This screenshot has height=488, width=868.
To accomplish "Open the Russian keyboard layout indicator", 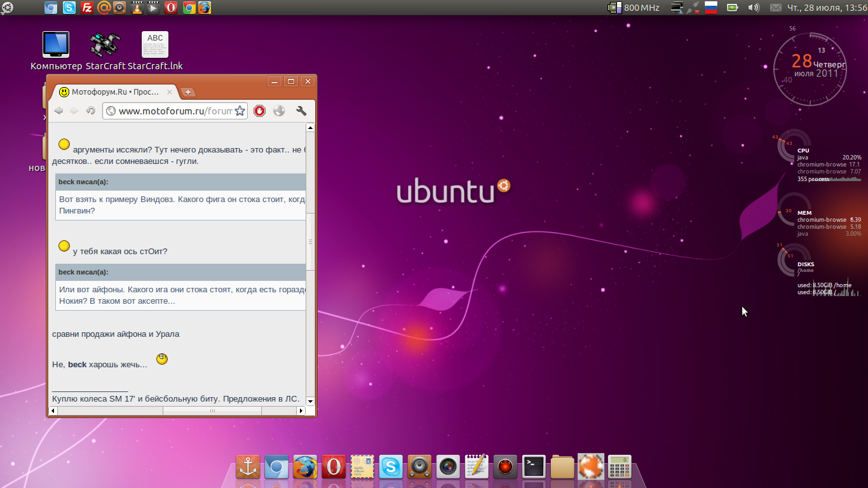I will click(x=711, y=8).
